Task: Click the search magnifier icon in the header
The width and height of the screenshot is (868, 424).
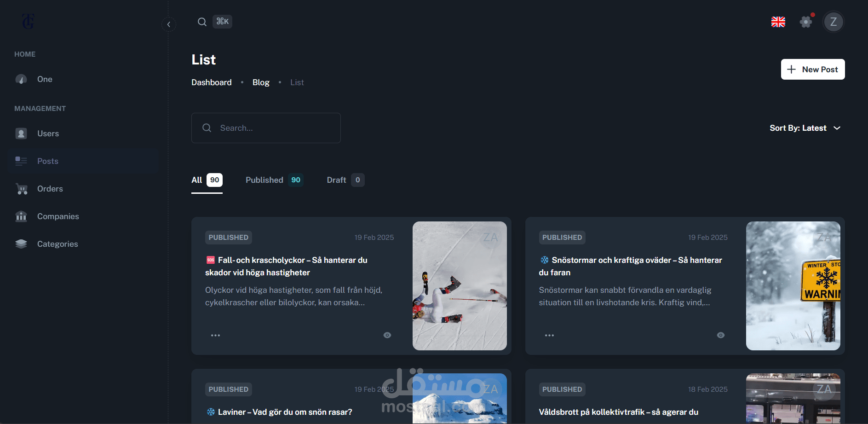Action: click(x=202, y=22)
